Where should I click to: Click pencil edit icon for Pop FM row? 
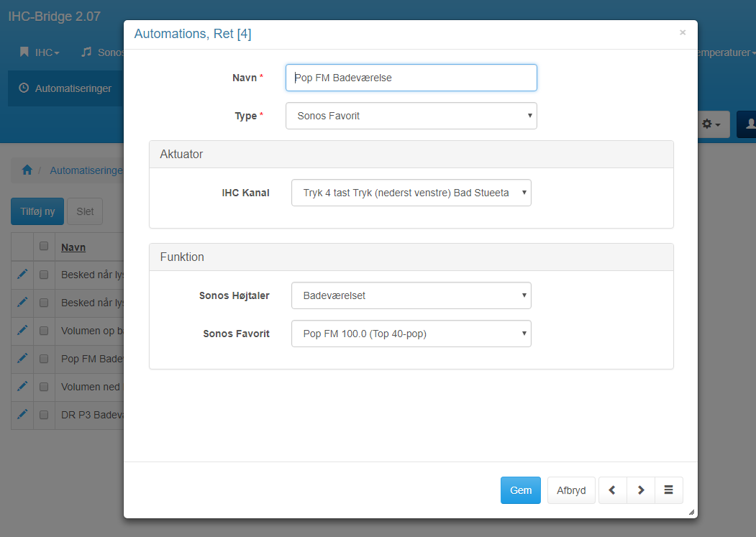[22, 358]
